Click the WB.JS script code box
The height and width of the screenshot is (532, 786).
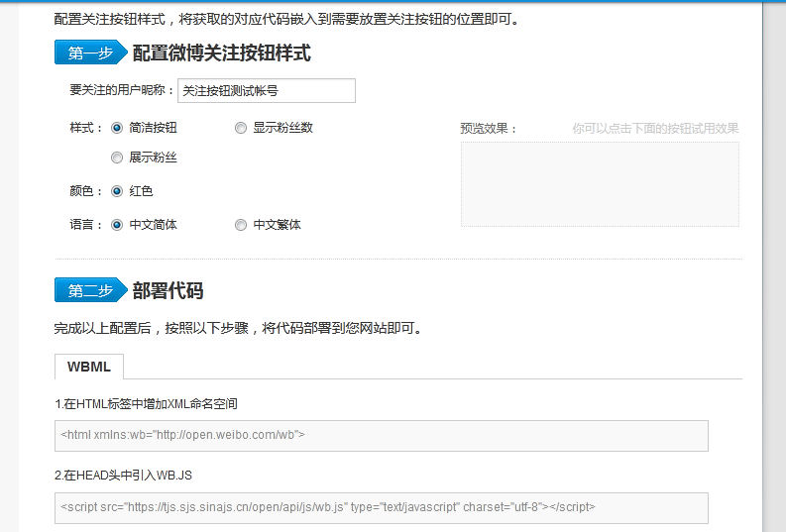tap(382, 507)
